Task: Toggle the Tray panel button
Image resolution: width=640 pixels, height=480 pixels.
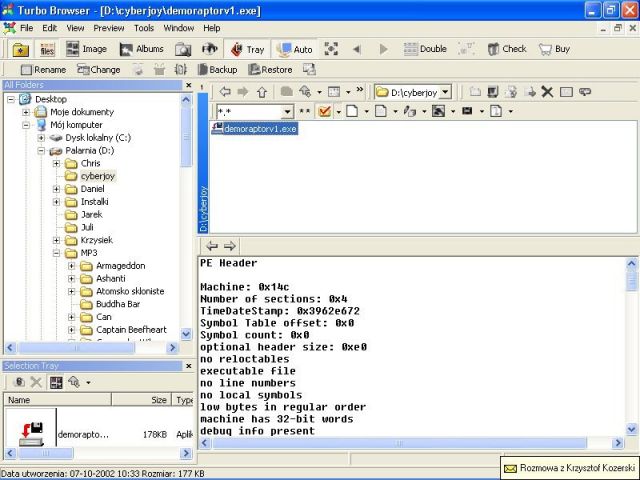Action: tap(247, 49)
